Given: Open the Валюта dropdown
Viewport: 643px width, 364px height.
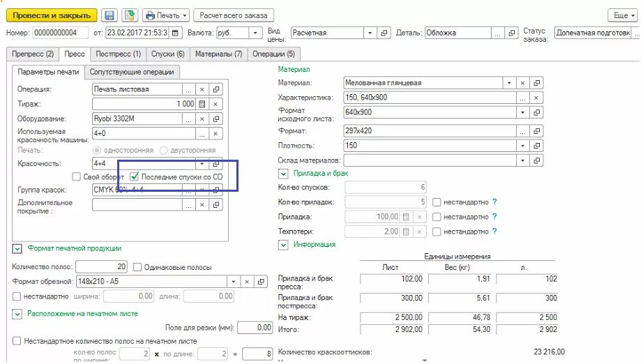Looking at the screenshot, I should (255, 33).
